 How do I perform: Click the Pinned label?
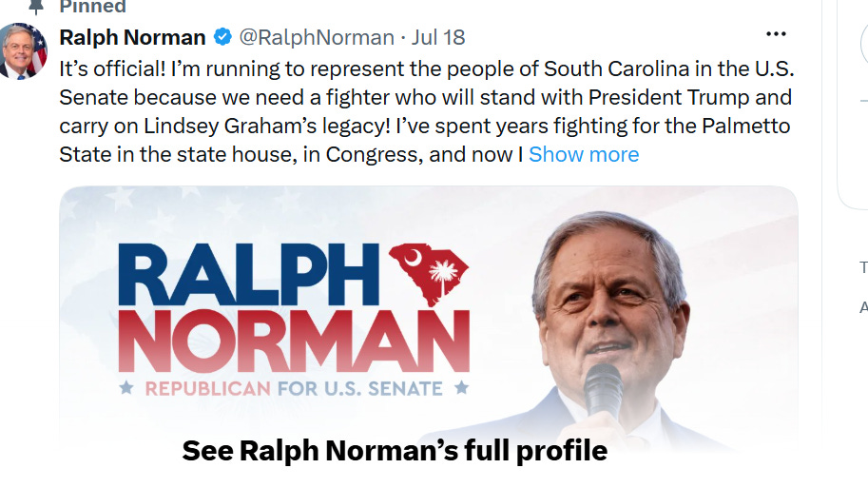92,7
